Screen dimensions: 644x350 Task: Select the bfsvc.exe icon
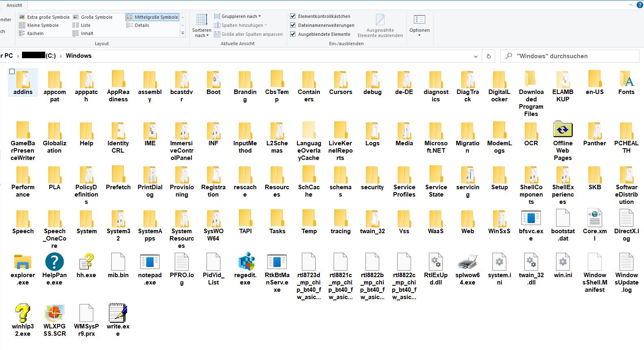[531, 218]
